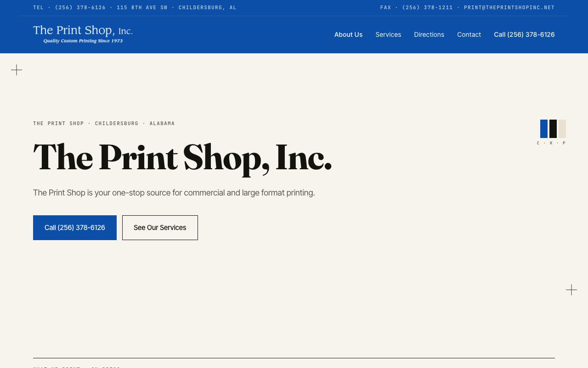Click the black color bar swatch
588x368 pixels.
coord(553,129)
